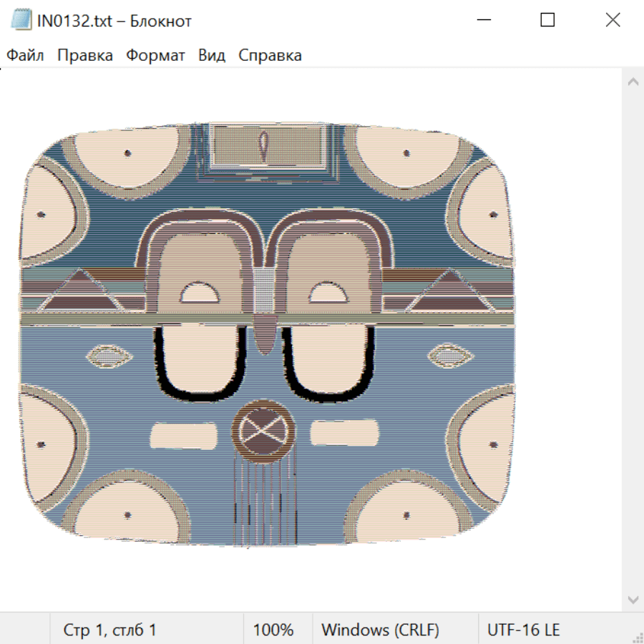Image resolution: width=644 pixels, height=644 pixels.
Task: Click the scroll down arrow
Action: point(633,599)
